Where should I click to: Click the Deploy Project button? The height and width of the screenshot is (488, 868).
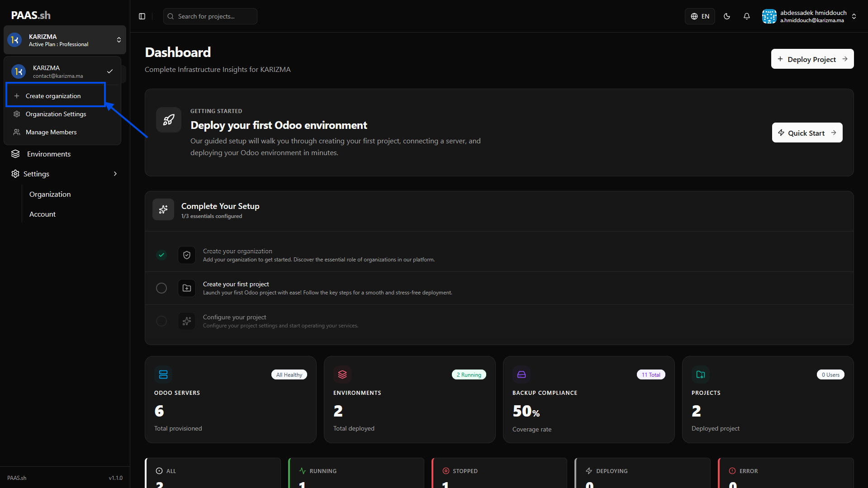(x=812, y=59)
